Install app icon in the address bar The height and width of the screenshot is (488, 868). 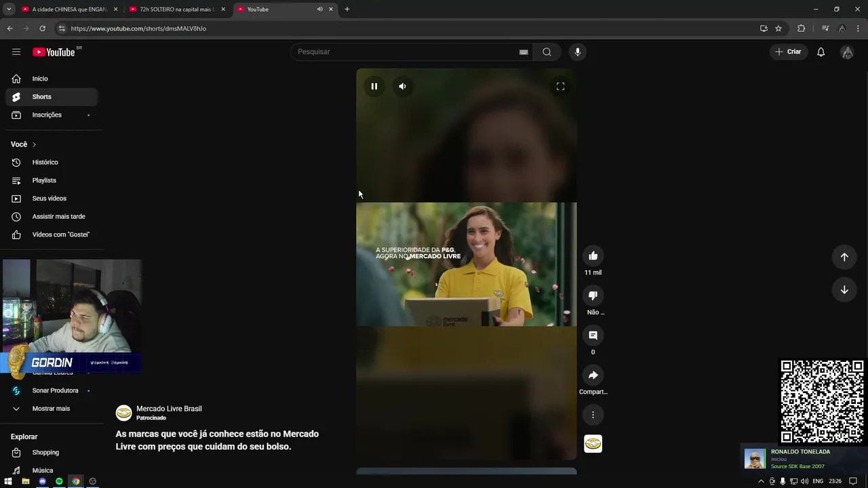point(764,28)
